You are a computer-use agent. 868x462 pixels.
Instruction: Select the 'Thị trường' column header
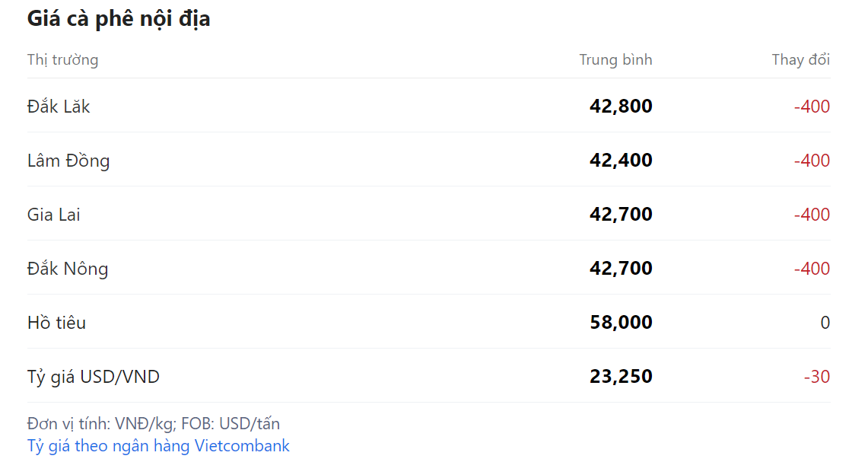(x=62, y=60)
